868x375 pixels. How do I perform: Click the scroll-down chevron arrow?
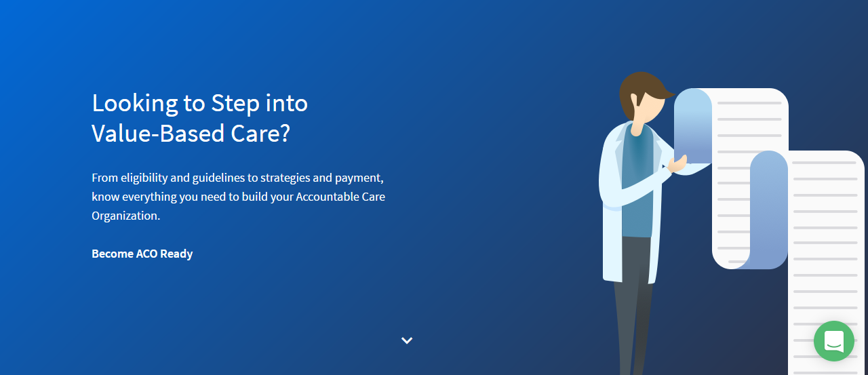point(407,340)
